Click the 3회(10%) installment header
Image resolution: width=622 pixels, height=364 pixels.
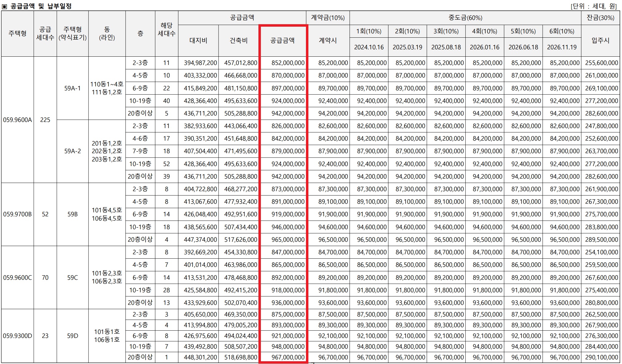click(x=446, y=31)
